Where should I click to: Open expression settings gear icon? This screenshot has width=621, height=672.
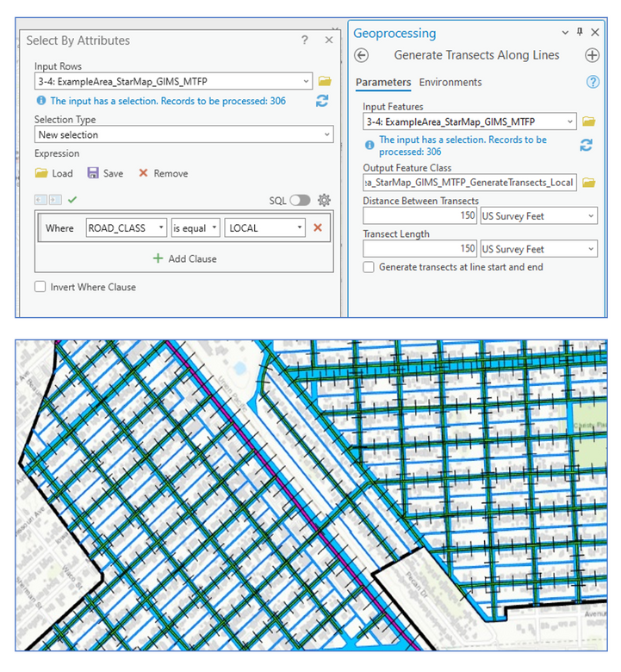(x=324, y=200)
